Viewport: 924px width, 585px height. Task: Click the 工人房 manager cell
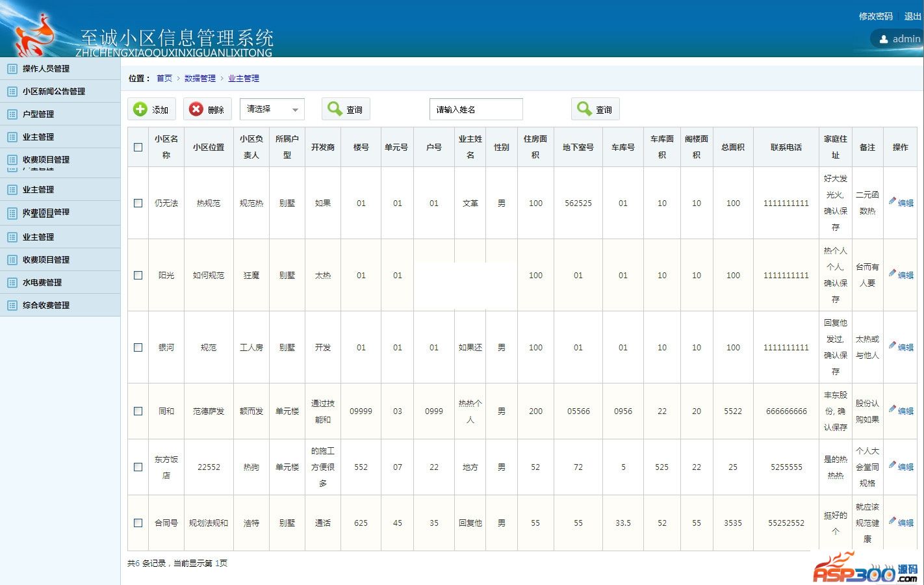click(251, 347)
